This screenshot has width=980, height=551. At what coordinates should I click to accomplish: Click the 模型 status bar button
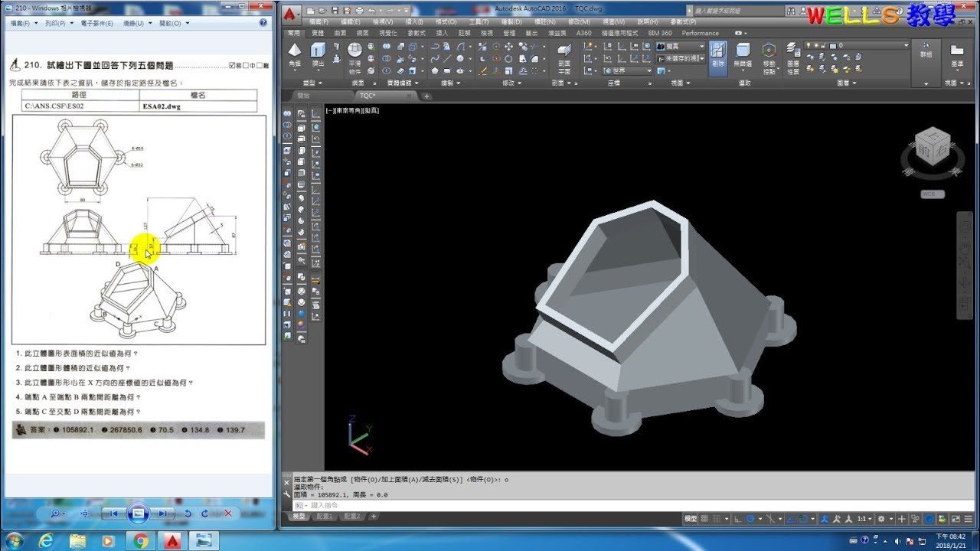[690, 519]
